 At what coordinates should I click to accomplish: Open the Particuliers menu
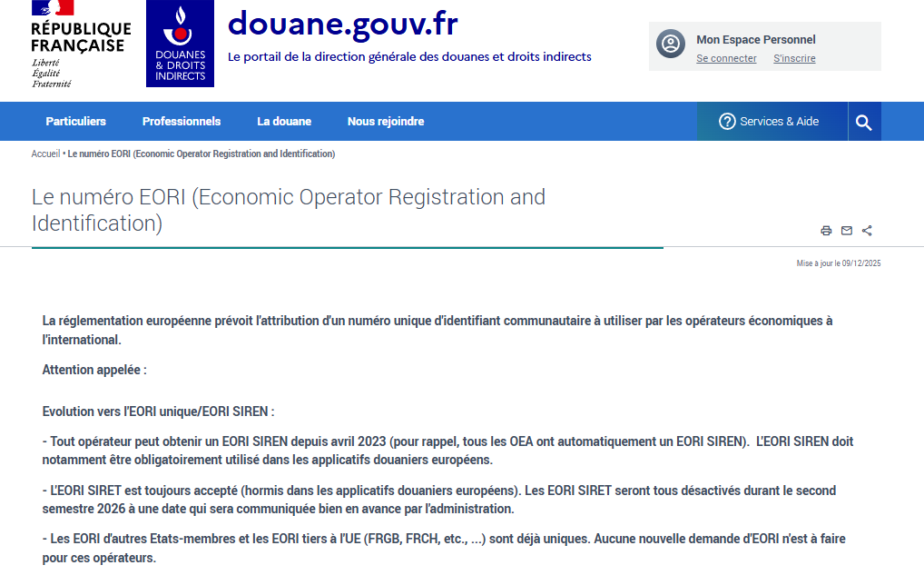click(x=76, y=122)
